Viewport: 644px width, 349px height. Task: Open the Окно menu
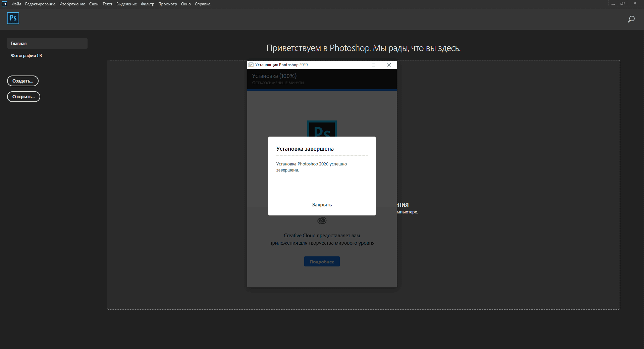(186, 4)
